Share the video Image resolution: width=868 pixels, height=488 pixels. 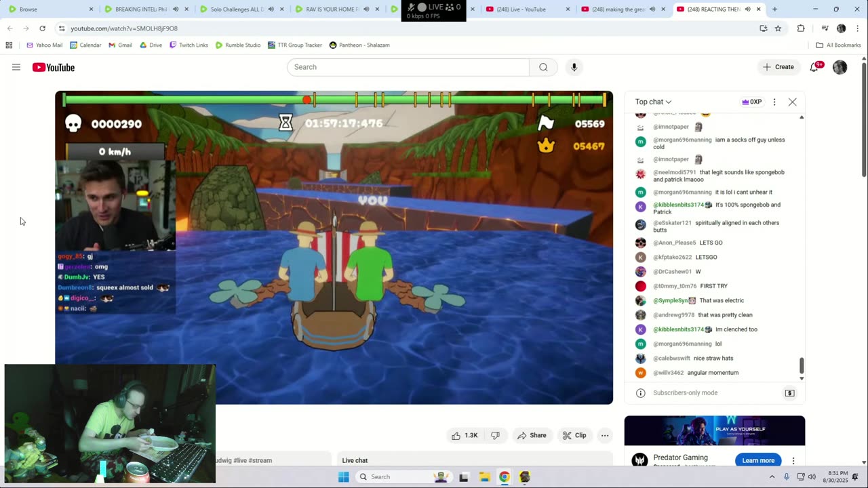pos(532,435)
